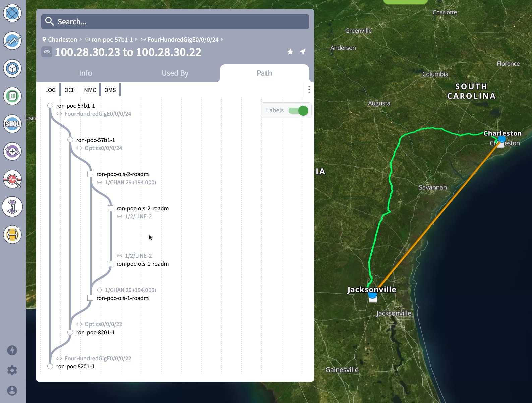The image size is (532, 403).
Task: Click lower 1/CHAN 29 (194.000) label
Action: (x=130, y=290)
